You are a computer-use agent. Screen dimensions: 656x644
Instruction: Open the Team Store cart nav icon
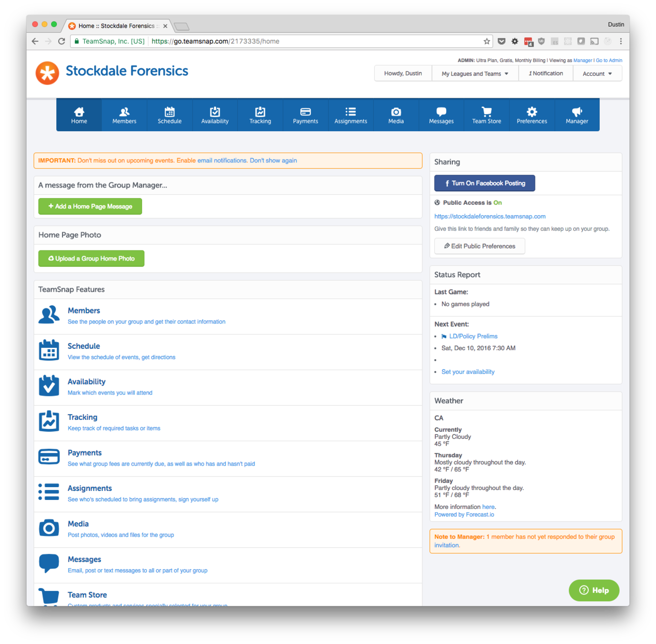[487, 115]
